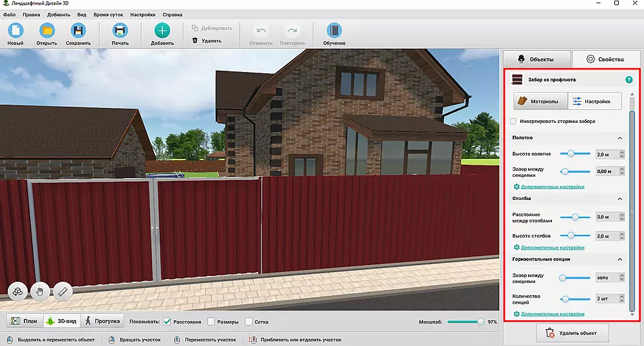
Task: Collapse the Столбы section
Action: [x=620, y=199]
